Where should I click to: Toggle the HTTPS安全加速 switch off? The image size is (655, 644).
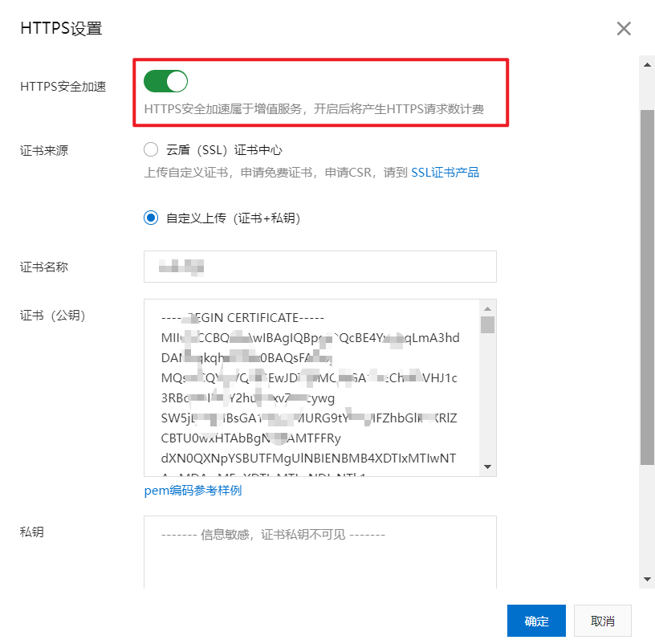[x=165, y=81]
